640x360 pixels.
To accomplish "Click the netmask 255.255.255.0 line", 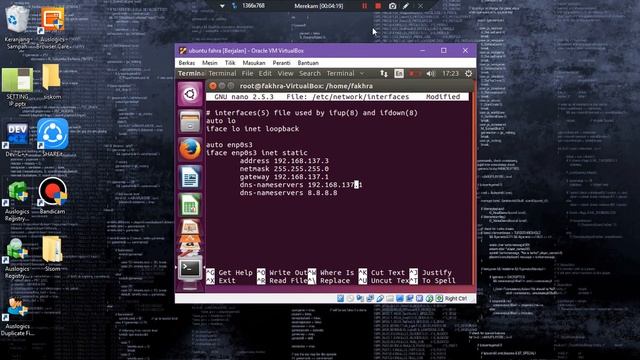I will coord(284,169).
